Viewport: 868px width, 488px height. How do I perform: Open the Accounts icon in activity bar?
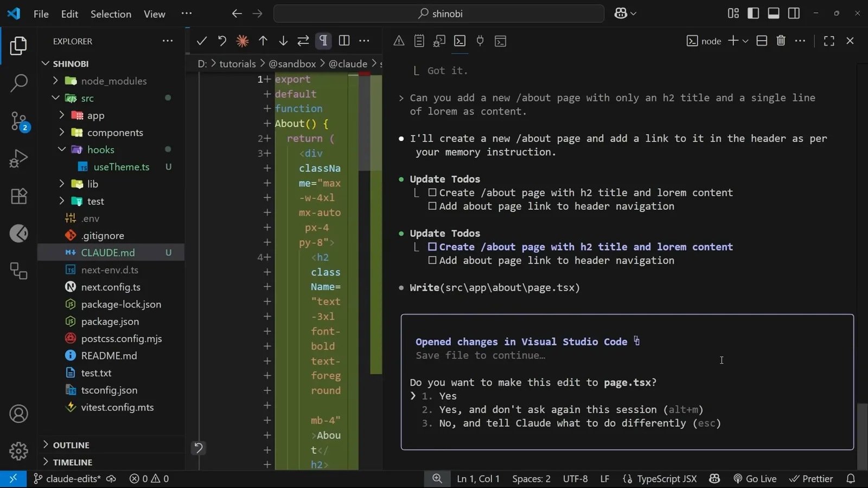18,414
